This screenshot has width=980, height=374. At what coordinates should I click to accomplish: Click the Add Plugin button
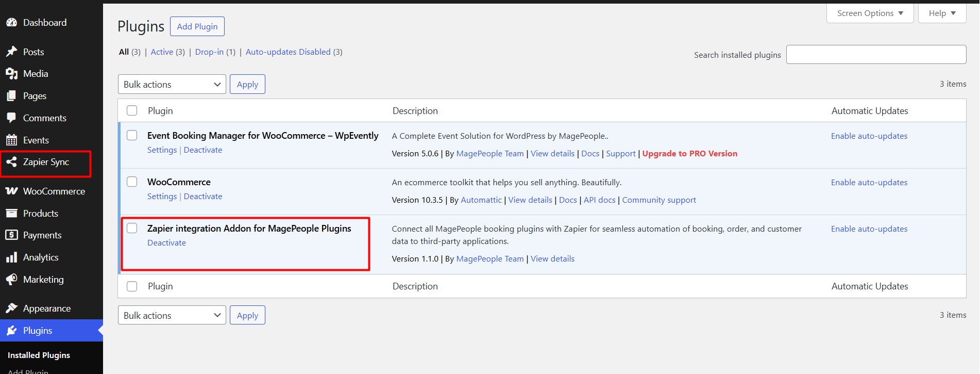click(x=197, y=27)
